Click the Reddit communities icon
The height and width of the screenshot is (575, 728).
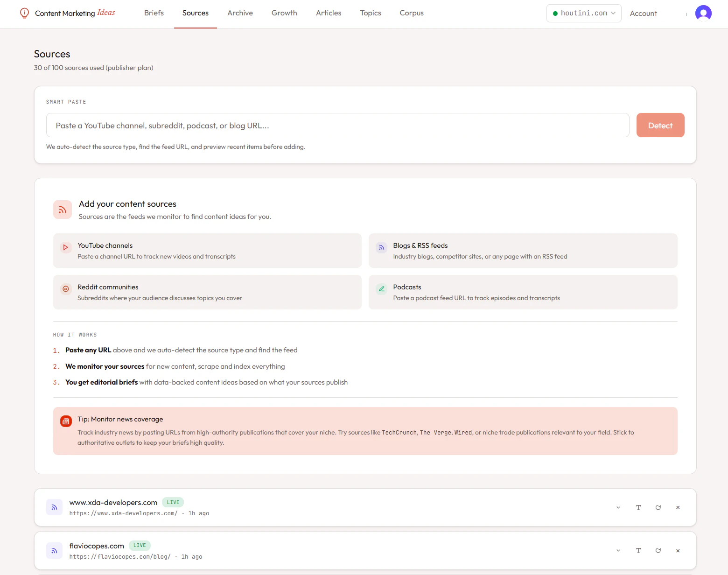[x=65, y=289]
